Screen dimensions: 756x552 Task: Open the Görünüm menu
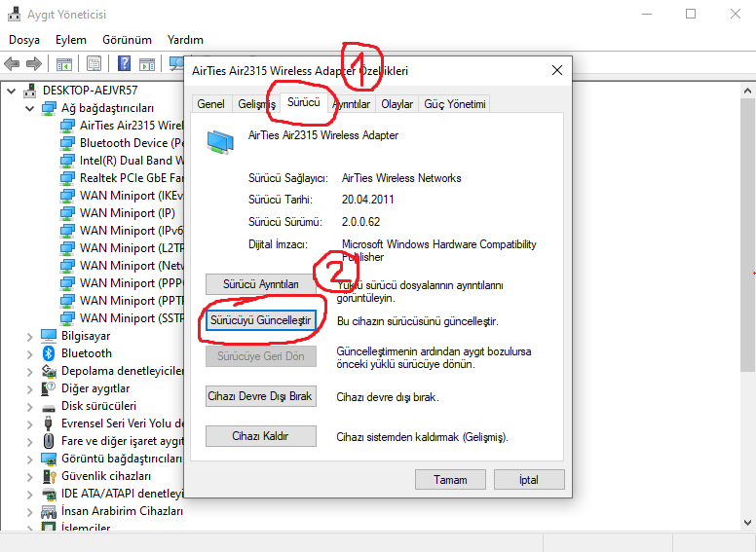(127, 40)
